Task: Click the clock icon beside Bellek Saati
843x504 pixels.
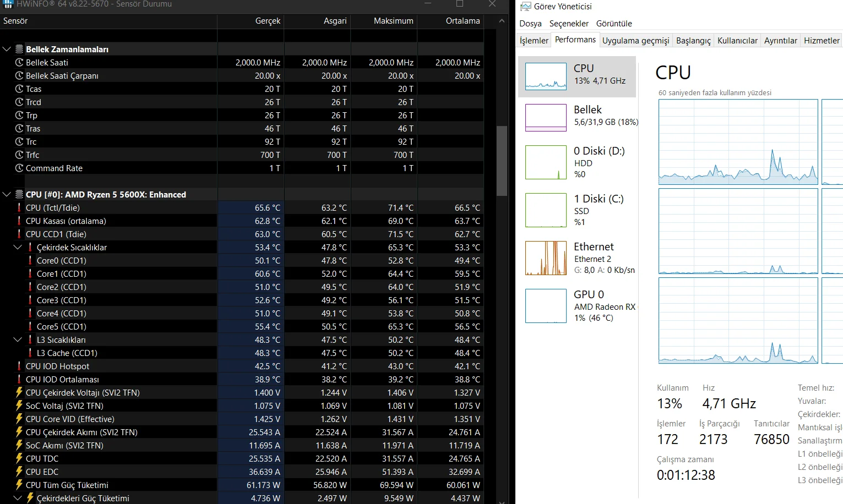Action: tap(19, 63)
